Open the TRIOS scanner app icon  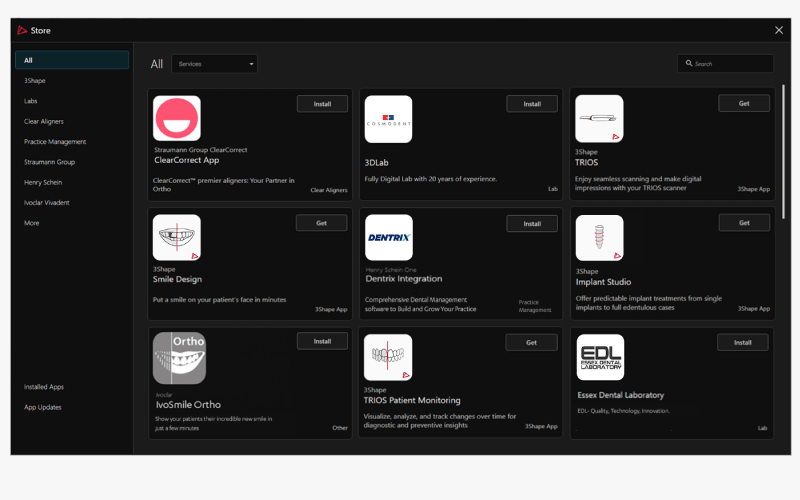tap(599, 118)
